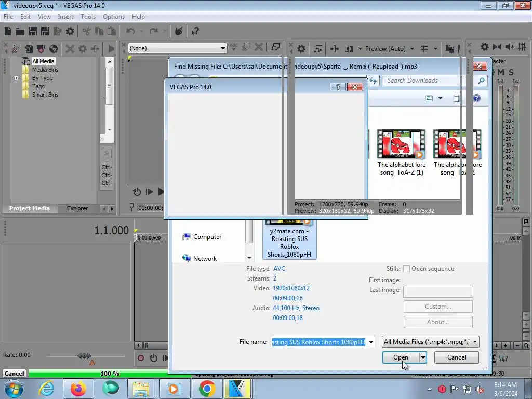Image resolution: width=532 pixels, height=399 pixels.
Task: Open Video Preview settings gear icon
Action: 301,49
